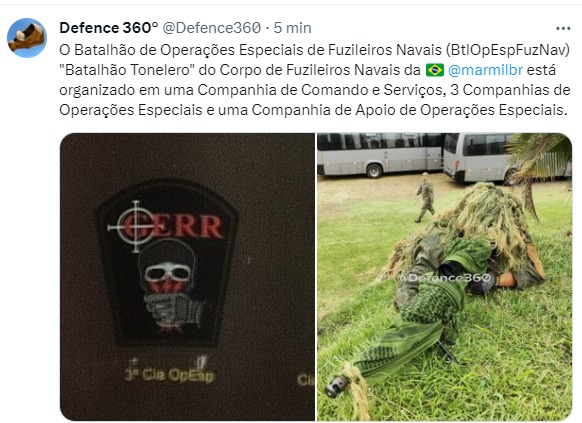Click the rifle muzzle in the sniper photo
This screenshot has height=423, width=582.
[337, 386]
